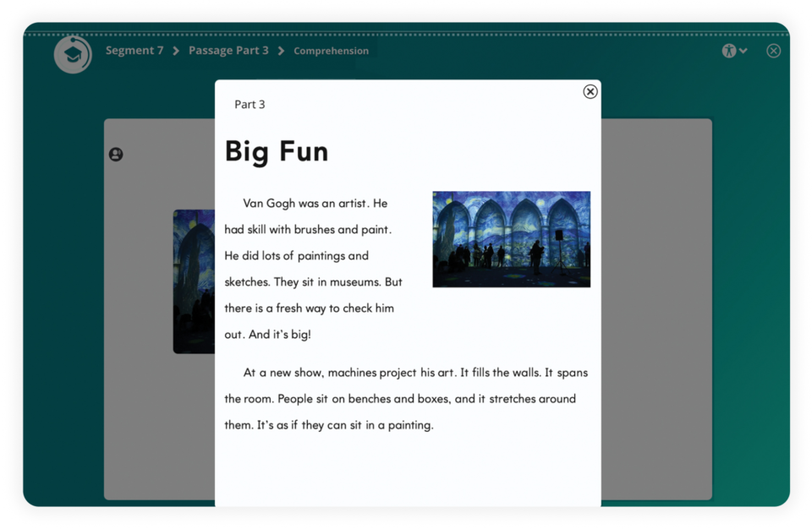Click the chevron after Segment 7
The image size is (812, 529).
point(176,51)
